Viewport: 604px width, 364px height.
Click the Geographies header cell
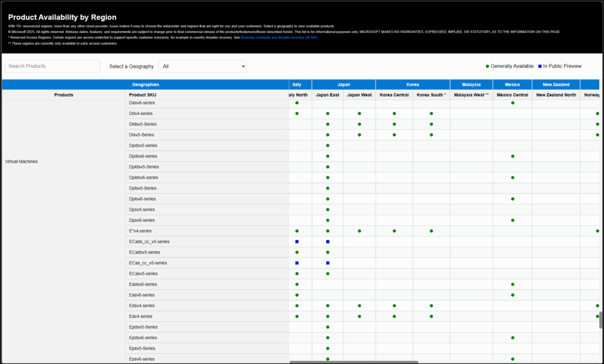click(146, 85)
